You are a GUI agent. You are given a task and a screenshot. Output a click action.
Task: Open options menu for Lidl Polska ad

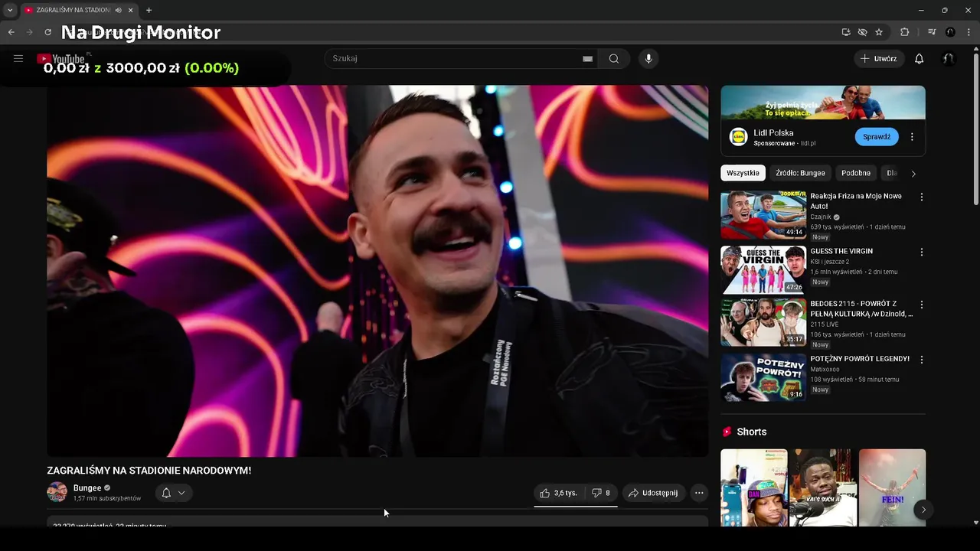coord(912,137)
